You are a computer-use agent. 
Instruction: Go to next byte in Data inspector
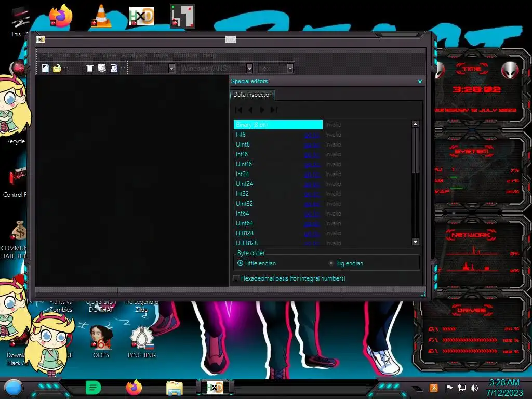[x=262, y=110]
